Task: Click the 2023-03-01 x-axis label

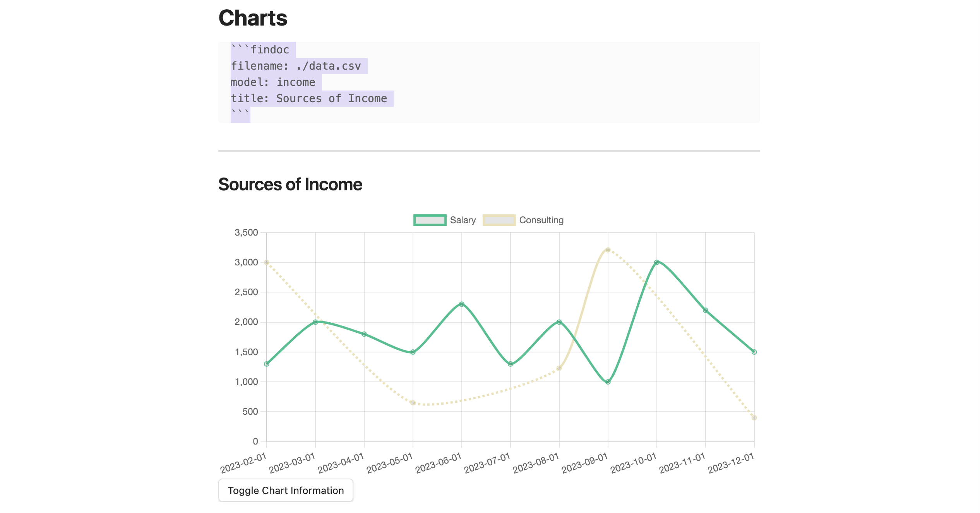Action: 292,463
